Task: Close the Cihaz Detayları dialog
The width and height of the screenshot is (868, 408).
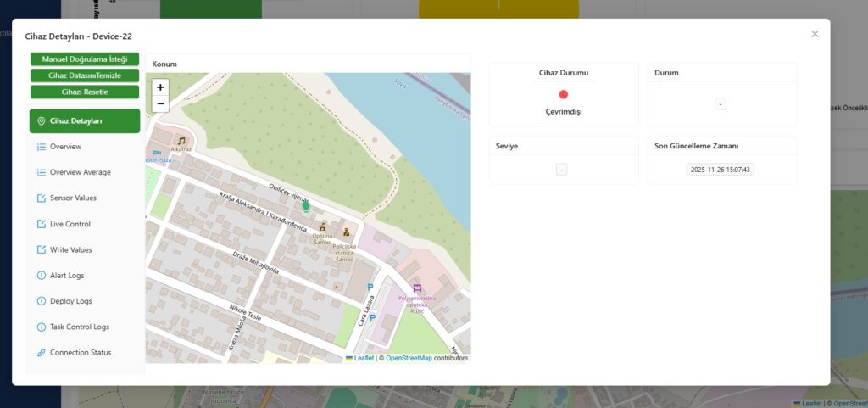Action: click(x=815, y=34)
